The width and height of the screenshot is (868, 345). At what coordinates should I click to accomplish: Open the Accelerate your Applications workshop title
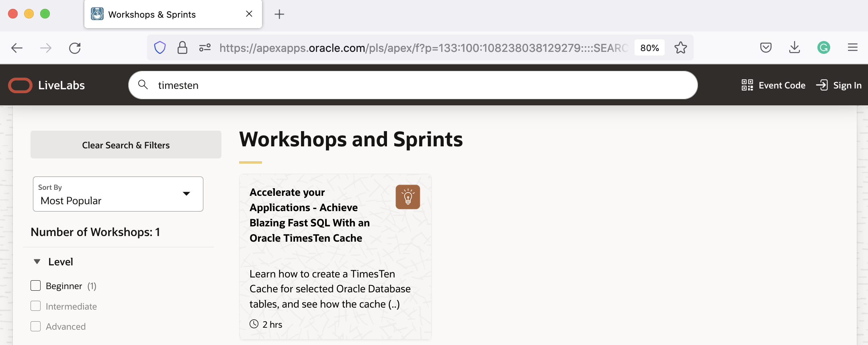[x=309, y=215]
